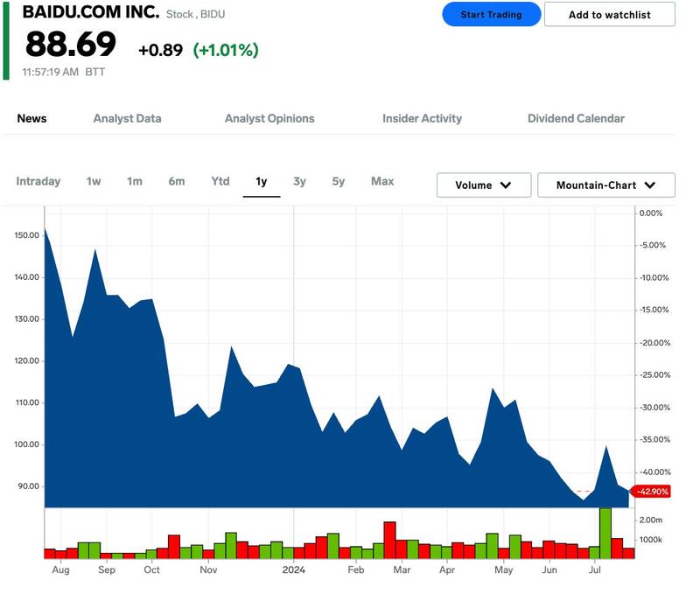Click the Jul date axis label
This screenshot has height=594, width=700.
click(595, 570)
